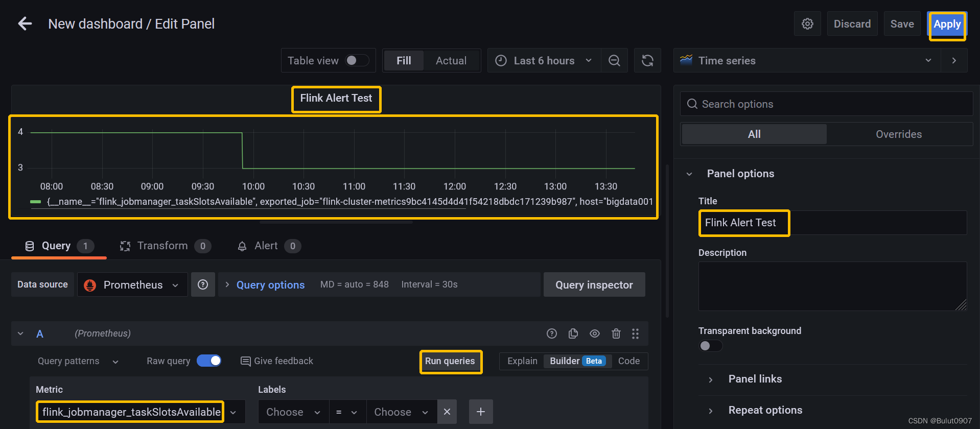This screenshot has height=429, width=980.
Task: Remove the label filter with the X icon
Action: (447, 412)
